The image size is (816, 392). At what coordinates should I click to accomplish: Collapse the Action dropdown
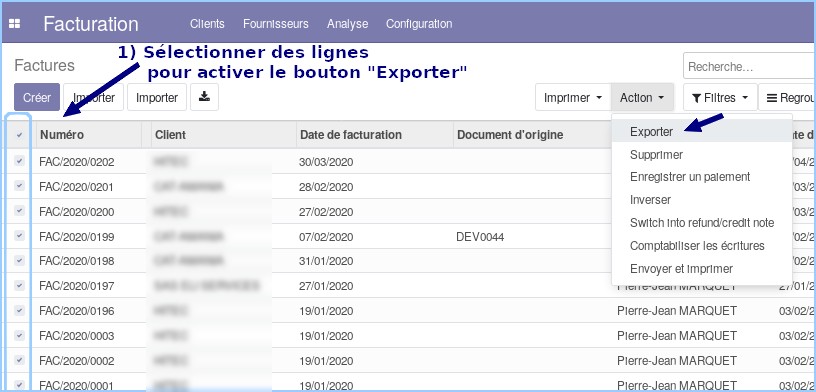coord(642,97)
